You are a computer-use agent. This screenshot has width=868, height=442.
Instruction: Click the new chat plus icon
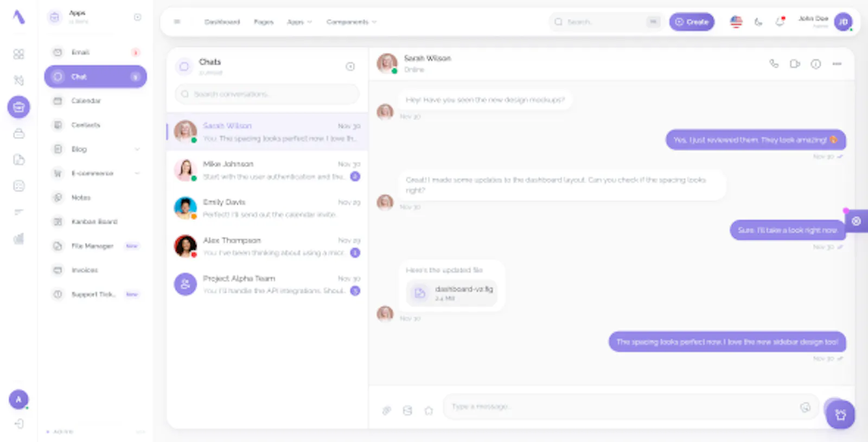[350, 66]
